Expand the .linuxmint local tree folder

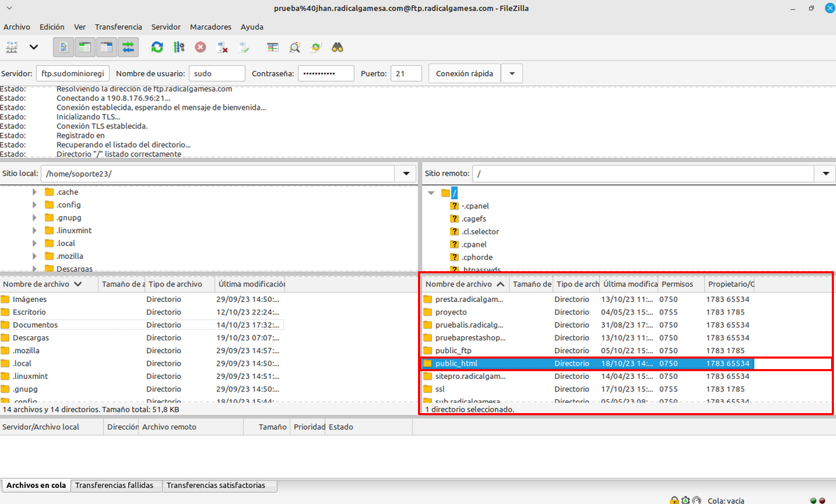click(35, 231)
